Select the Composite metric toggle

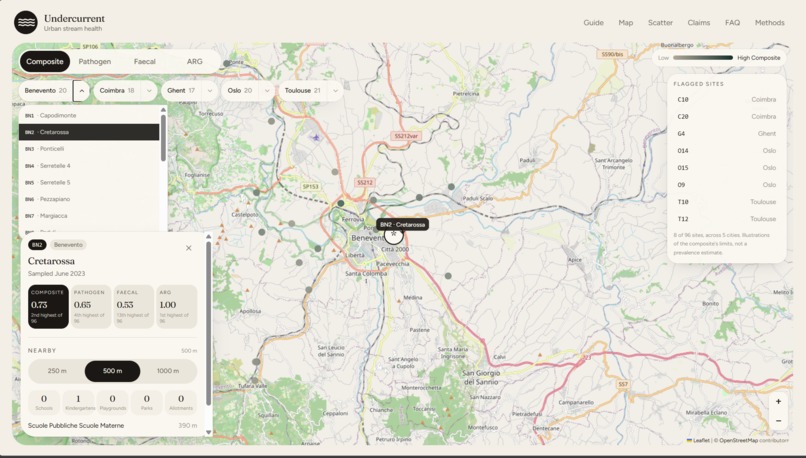click(x=45, y=61)
